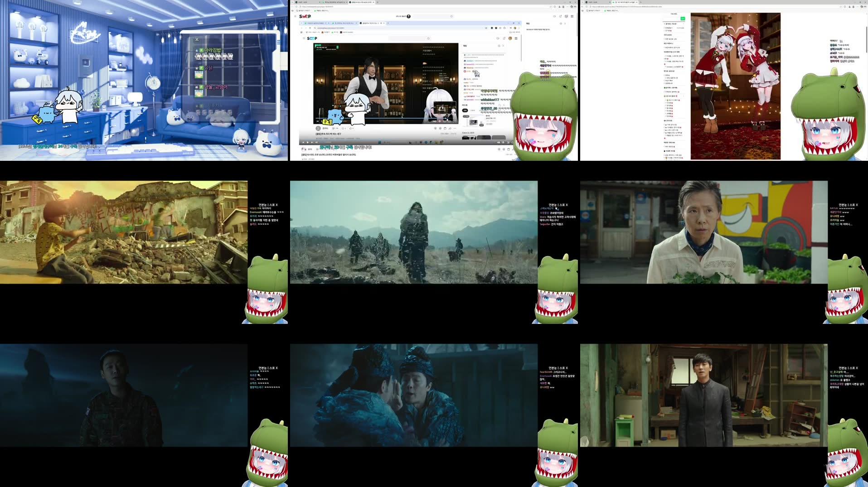Open the clip title link below the player
868x487 pixels.
[328, 134]
